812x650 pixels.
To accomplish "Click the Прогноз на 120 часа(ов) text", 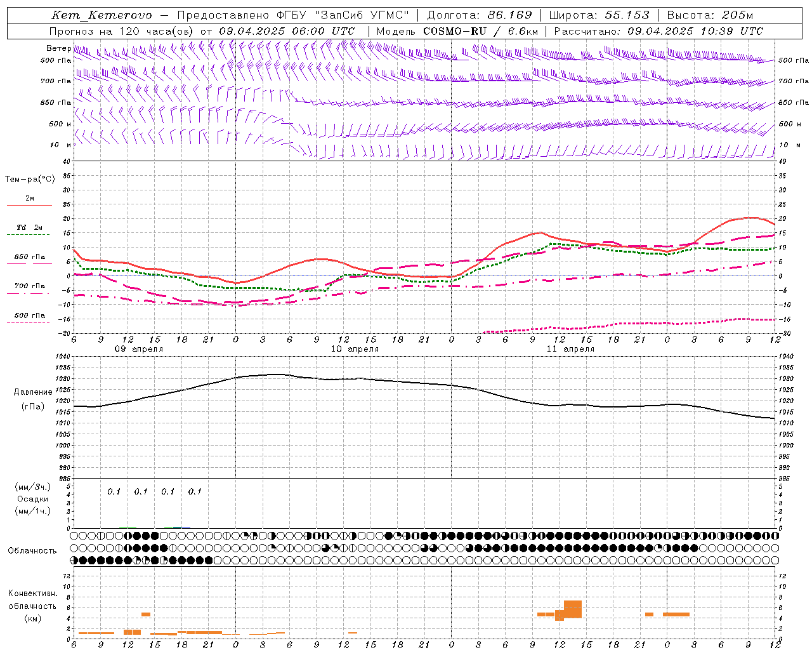I will tap(122, 31).
